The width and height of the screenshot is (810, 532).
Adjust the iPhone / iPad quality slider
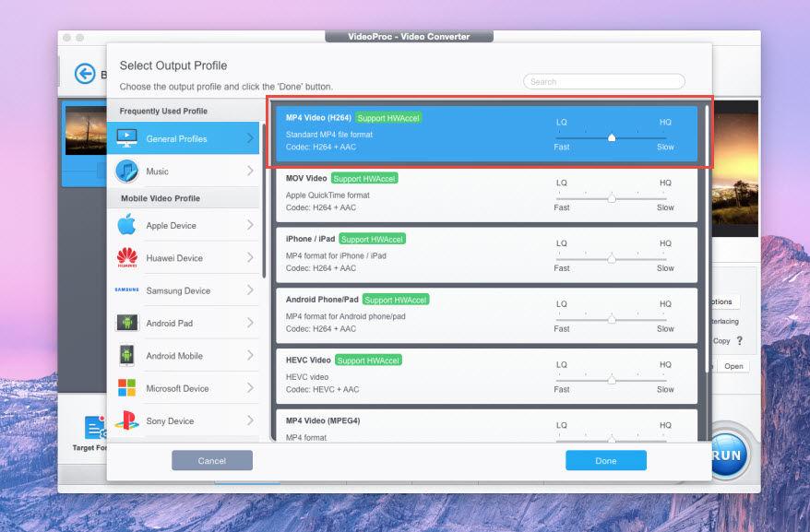pyautogui.click(x=612, y=258)
